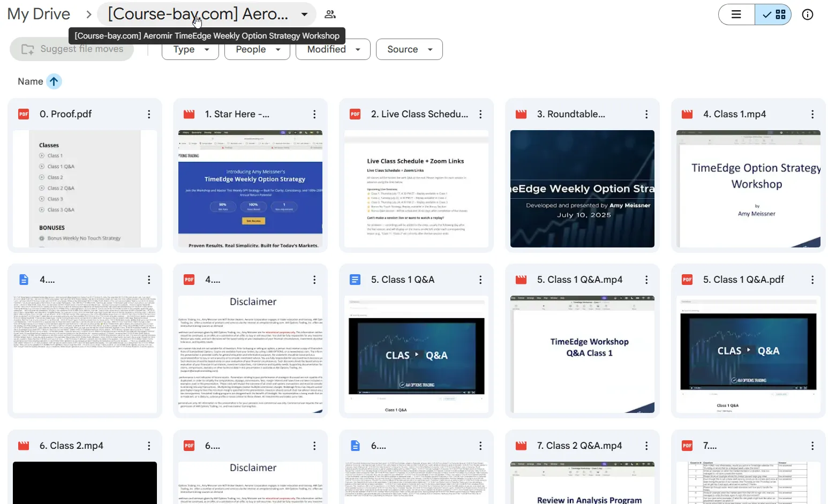Show more actions for 2. Live Class Schedule

480,114
